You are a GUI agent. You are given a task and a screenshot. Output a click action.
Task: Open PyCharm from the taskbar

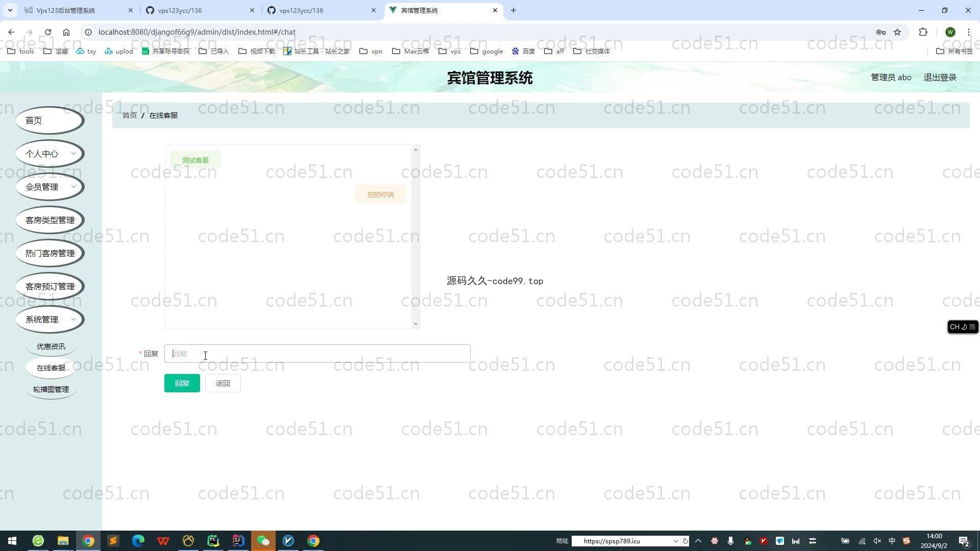213,541
